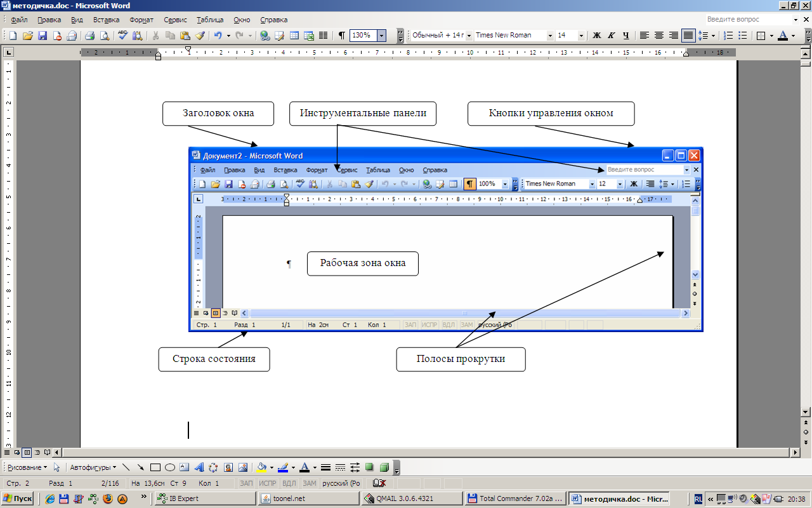Viewport: 812px width, 508px height.
Task: Click the Select Objects pointer tool
Action: 56,467
